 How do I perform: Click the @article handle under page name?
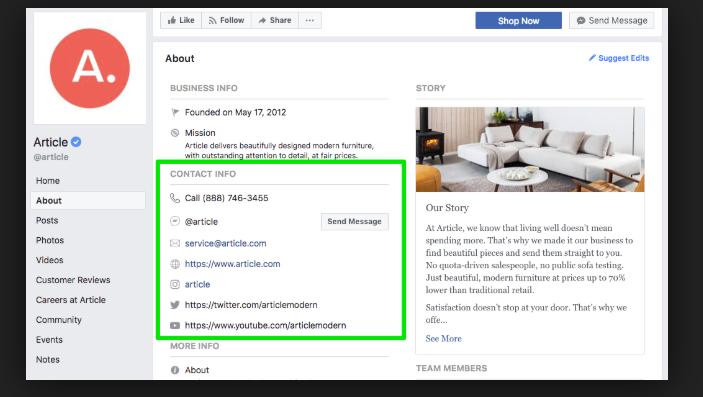coord(51,157)
